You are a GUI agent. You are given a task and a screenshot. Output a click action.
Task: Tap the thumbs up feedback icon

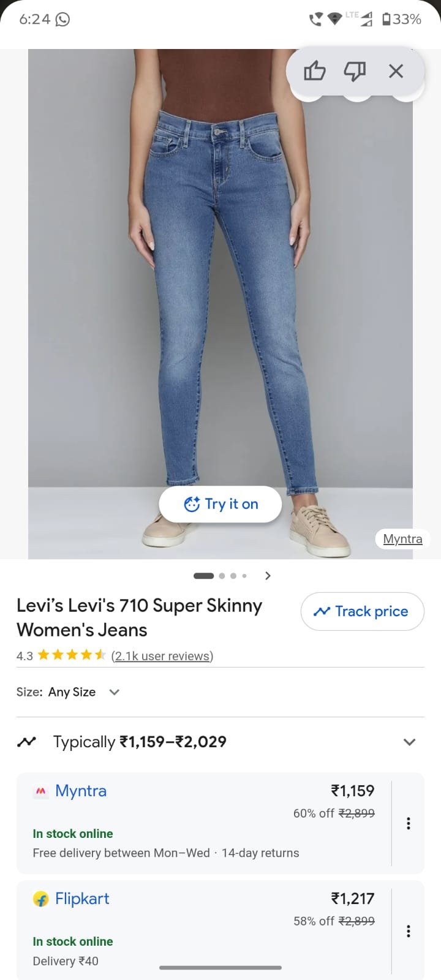(x=315, y=71)
